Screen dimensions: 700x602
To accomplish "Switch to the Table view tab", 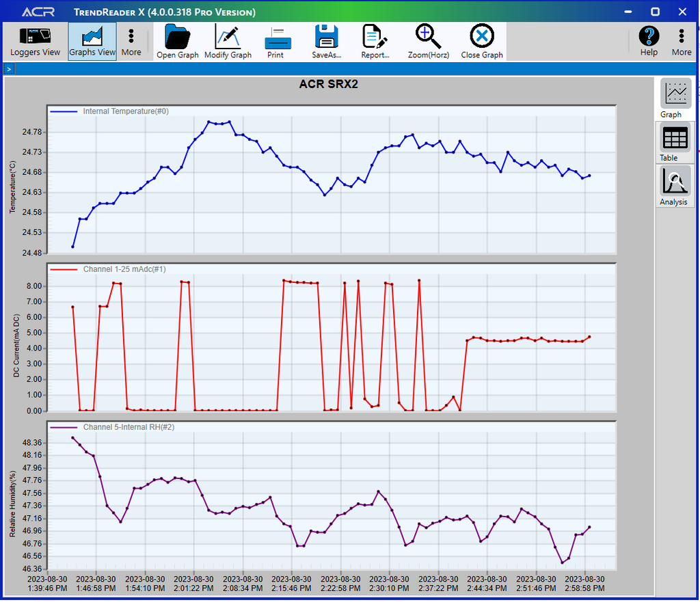I will (675, 143).
